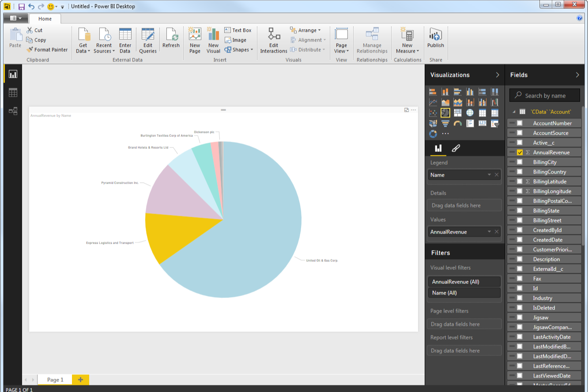Screen dimensions: 588x392
Task: Collapse the Visualizations pane chevron
Action: click(x=498, y=75)
